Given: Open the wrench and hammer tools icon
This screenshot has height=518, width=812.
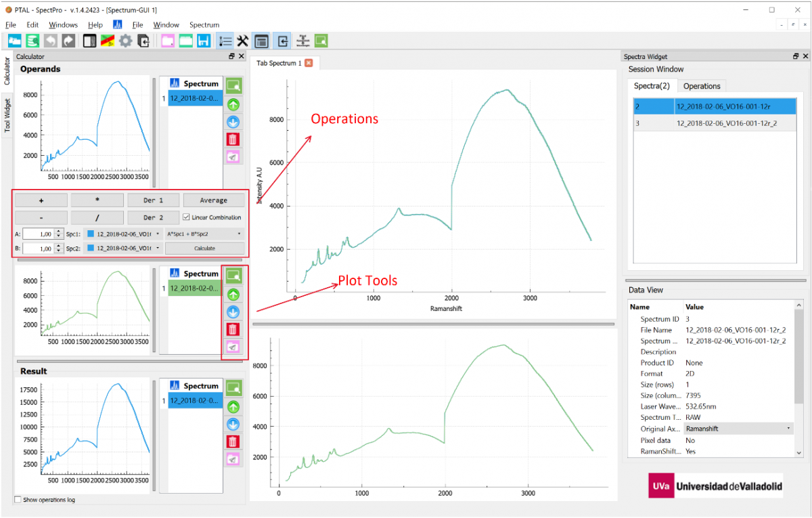Looking at the screenshot, I should [x=242, y=41].
